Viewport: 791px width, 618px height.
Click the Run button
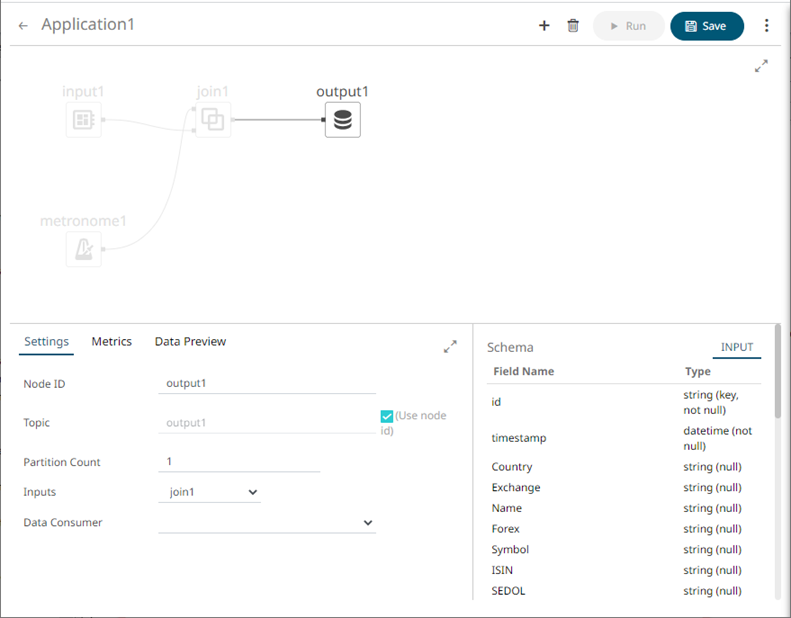[x=628, y=26]
